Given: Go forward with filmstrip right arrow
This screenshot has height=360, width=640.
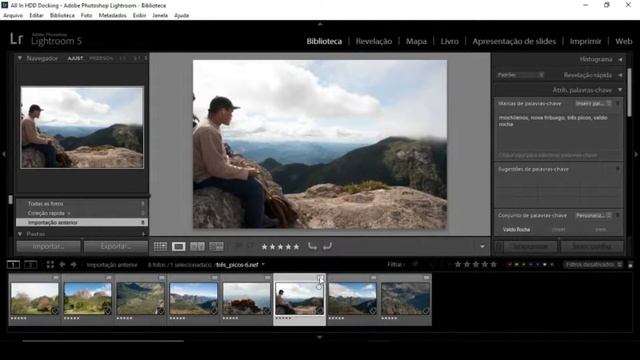Looking at the screenshot, I should (x=73, y=264).
